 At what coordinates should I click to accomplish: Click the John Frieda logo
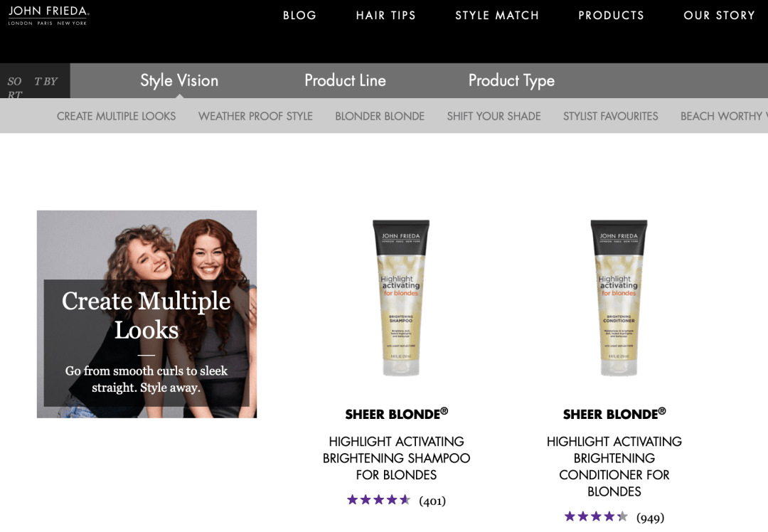click(48, 15)
